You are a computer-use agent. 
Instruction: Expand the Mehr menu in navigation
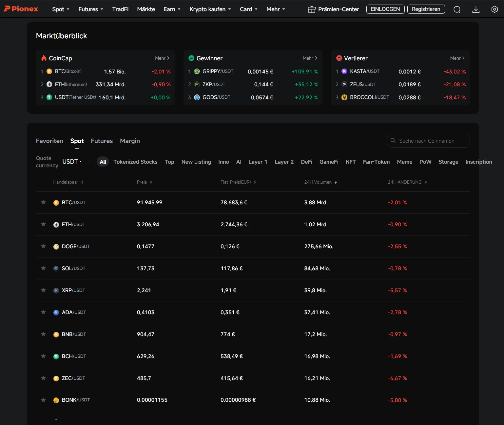(276, 9)
